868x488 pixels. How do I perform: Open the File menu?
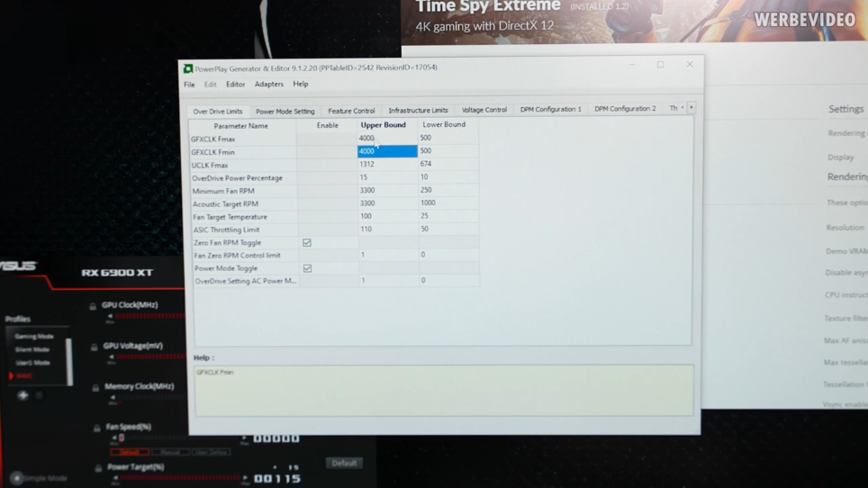pyautogui.click(x=189, y=85)
